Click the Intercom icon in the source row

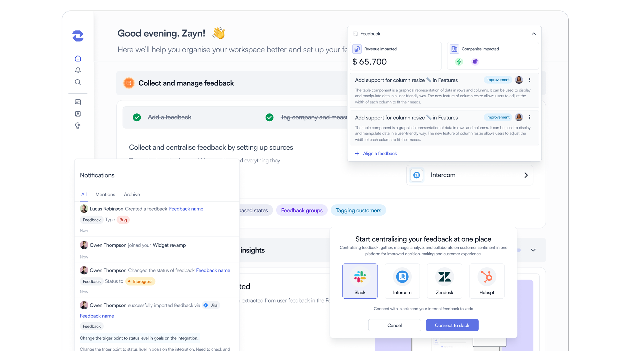tap(417, 175)
